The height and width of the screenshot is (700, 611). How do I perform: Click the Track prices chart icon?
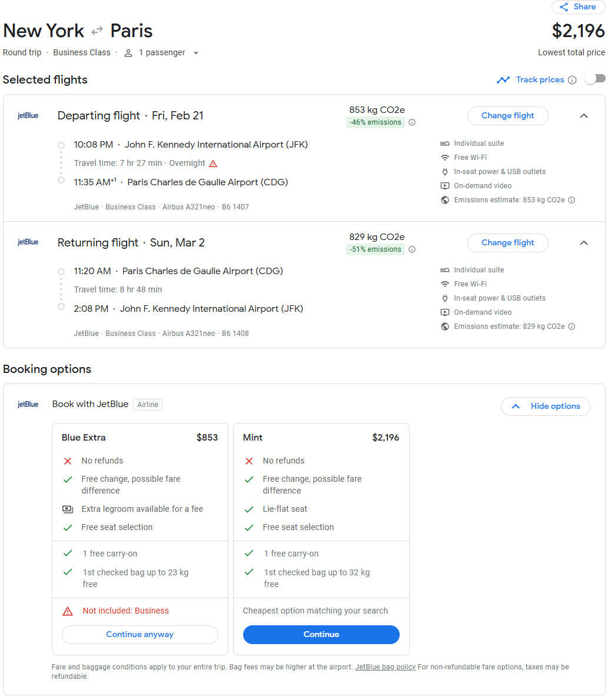click(x=503, y=80)
